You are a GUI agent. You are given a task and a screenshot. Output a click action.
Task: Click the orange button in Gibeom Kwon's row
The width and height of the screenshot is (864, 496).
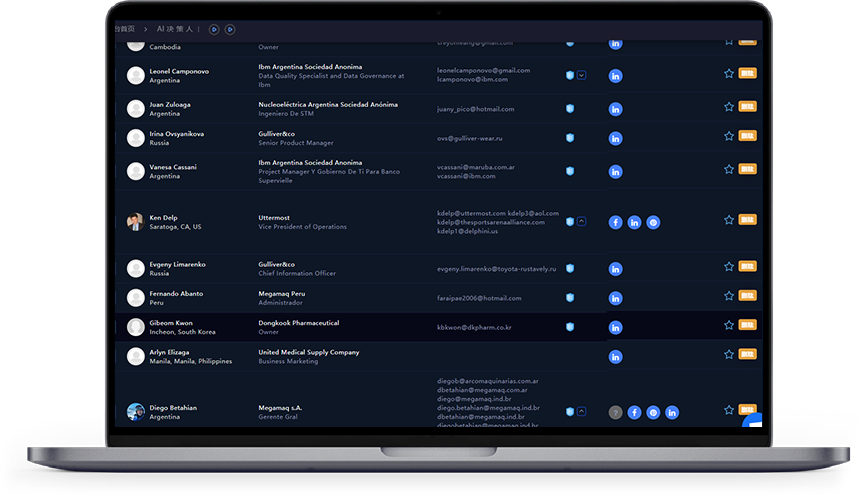click(x=747, y=325)
